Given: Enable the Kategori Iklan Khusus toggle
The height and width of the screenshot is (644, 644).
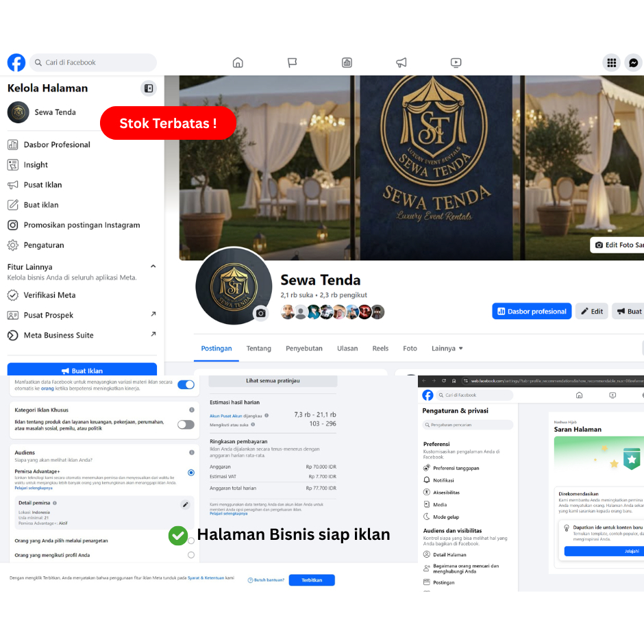Looking at the screenshot, I should pos(185,425).
